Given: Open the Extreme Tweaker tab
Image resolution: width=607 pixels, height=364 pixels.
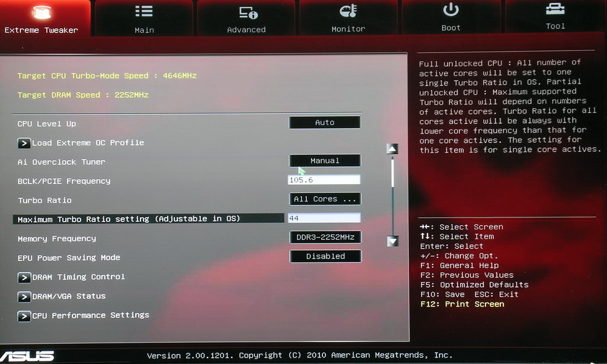Looking at the screenshot, I should point(45,18).
